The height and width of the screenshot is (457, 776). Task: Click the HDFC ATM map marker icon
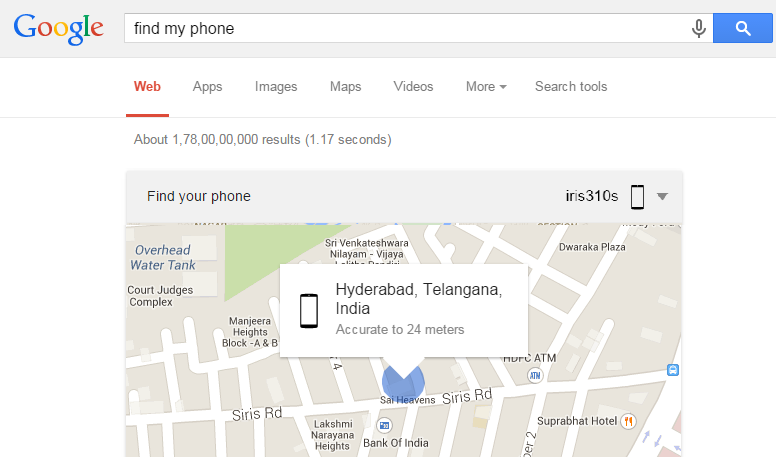coord(535,375)
